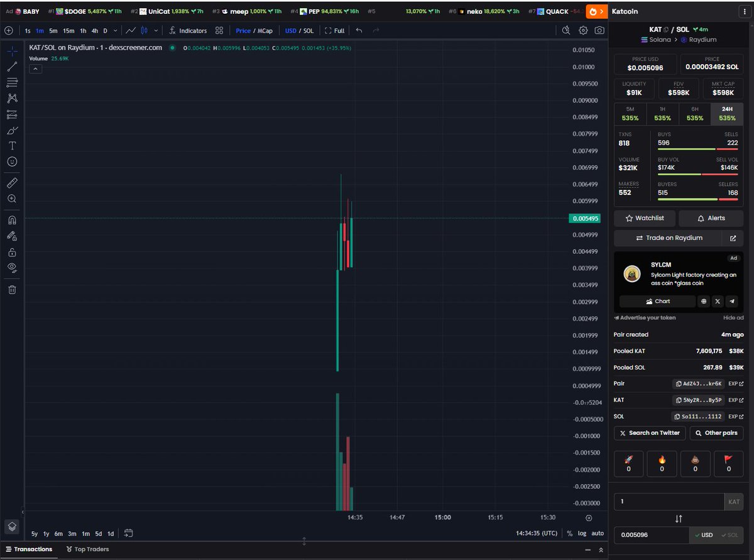Expand the chart style dropdown arrow
Image resolution: width=754 pixels, height=560 pixels.
pyautogui.click(x=155, y=30)
